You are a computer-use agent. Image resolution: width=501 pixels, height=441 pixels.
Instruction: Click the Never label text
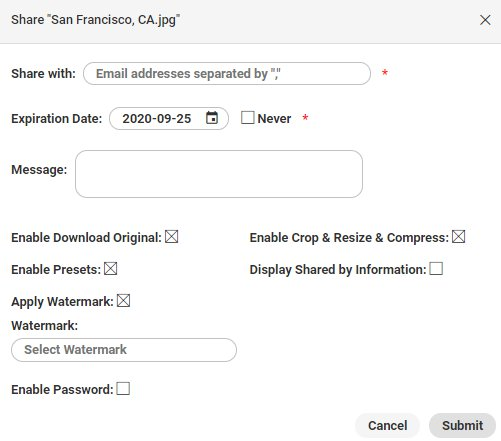coord(274,119)
